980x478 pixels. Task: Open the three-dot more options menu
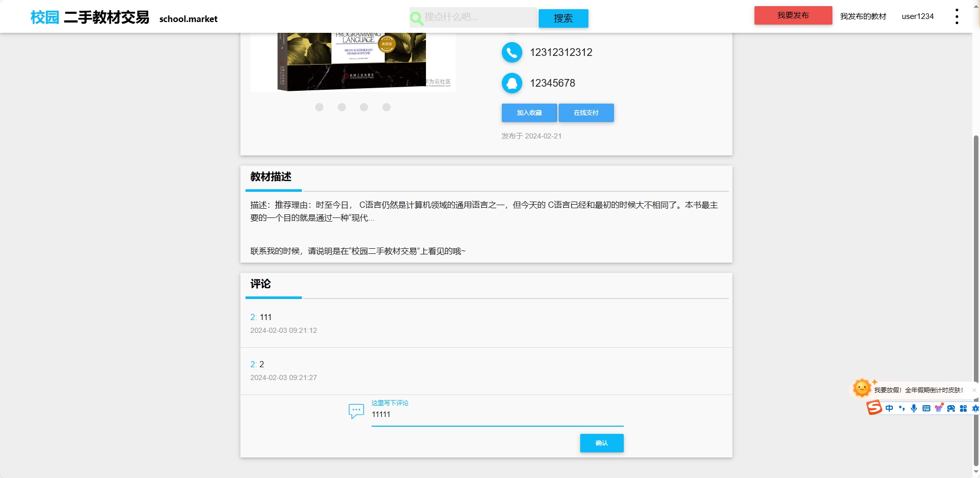(956, 16)
